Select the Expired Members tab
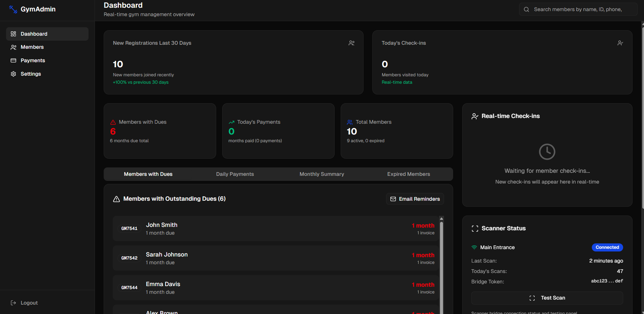 point(408,174)
